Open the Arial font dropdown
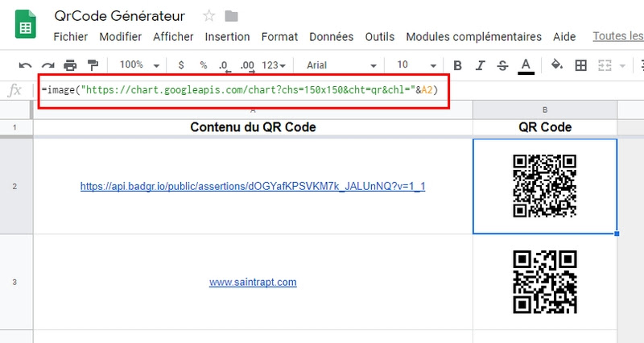Image resolution: width=644 pixels, height=343 pixels. coord(341,65)
